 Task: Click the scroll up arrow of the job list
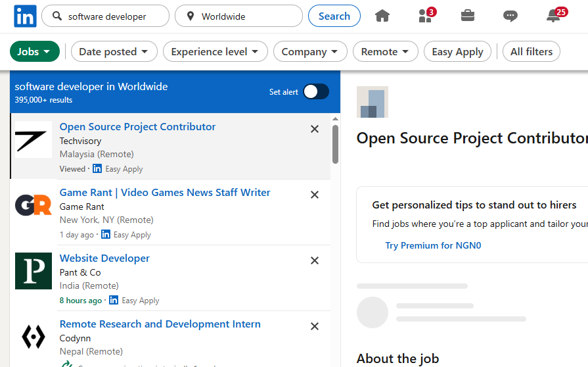pyautogui.click(x=335, y=118)
